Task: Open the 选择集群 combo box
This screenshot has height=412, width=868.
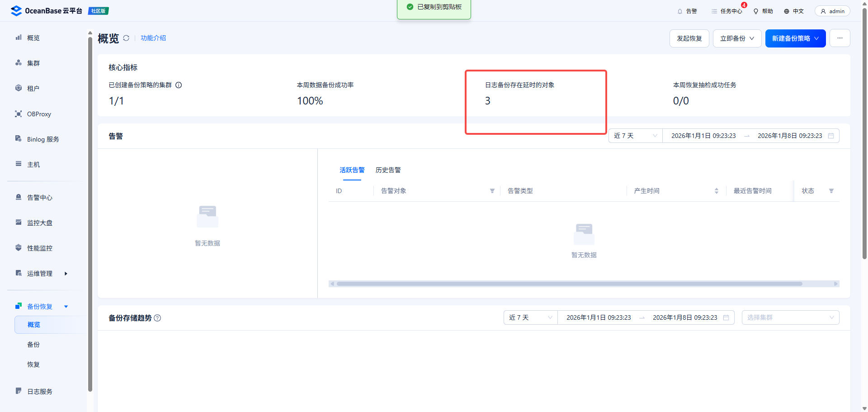Action: [x=790, y=317]
